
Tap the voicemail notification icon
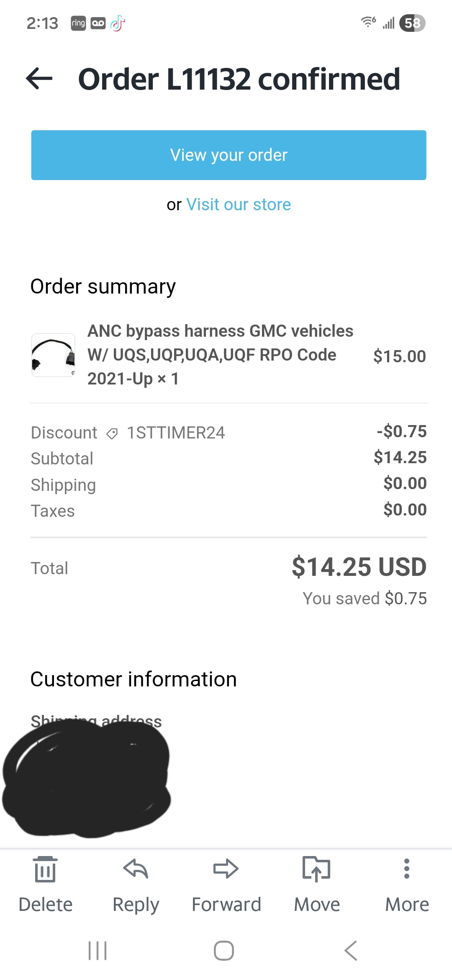click(98, 23)
